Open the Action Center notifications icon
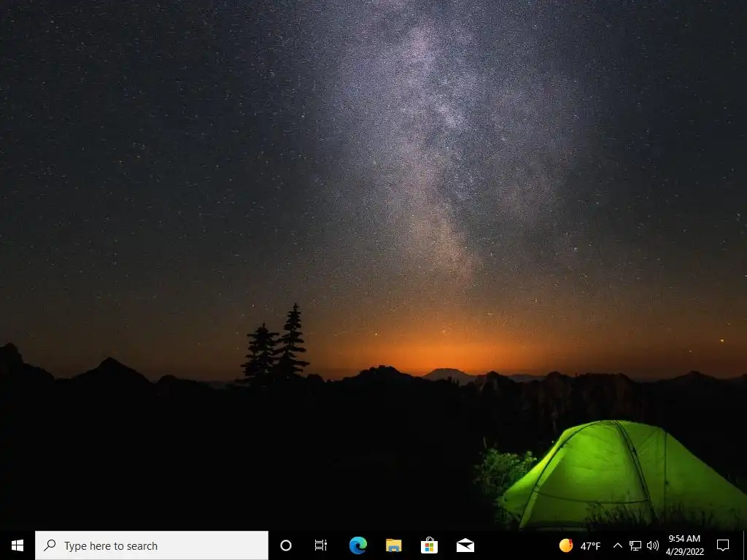The width and height of the screenshot is (747, 560). click(723, 545)
